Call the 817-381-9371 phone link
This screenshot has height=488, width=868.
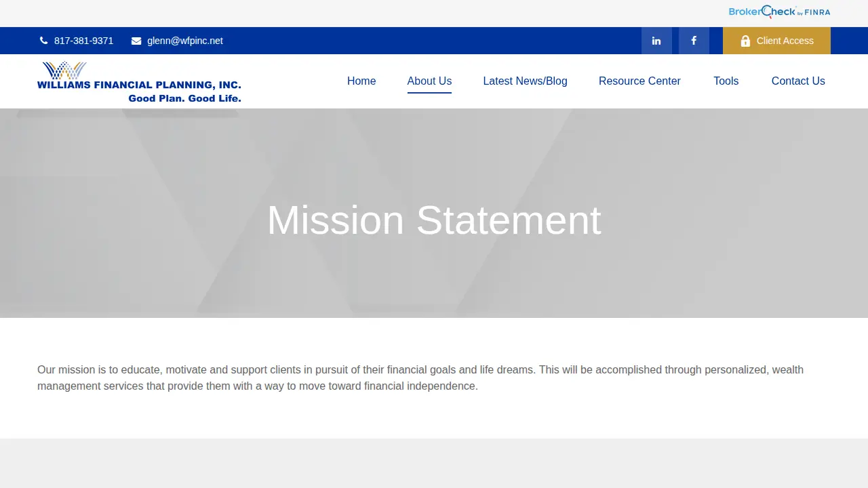(x=83, y=41)
